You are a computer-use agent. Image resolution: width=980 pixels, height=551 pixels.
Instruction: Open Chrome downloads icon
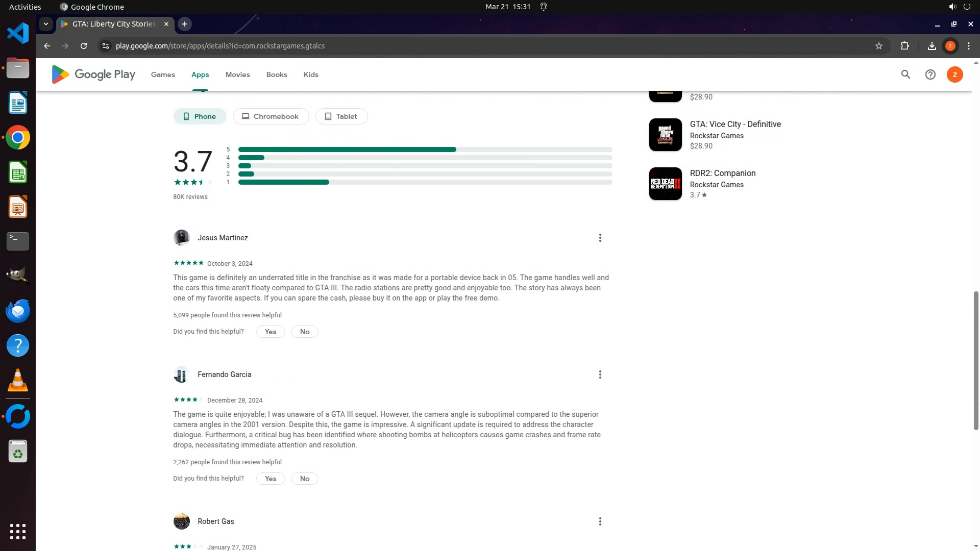coord(932,46)
